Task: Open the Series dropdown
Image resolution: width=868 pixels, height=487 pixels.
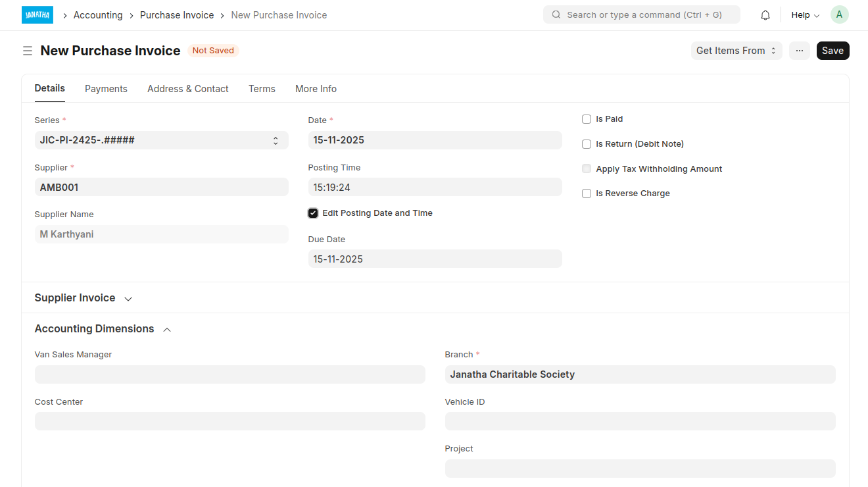Action: coord(161,140)
